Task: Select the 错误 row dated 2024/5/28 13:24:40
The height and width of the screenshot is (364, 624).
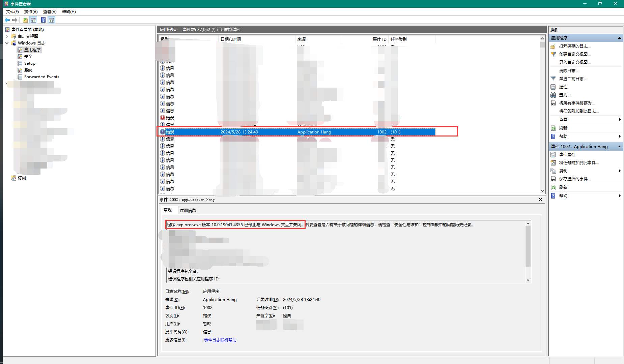Action: [x=297, y=132]
